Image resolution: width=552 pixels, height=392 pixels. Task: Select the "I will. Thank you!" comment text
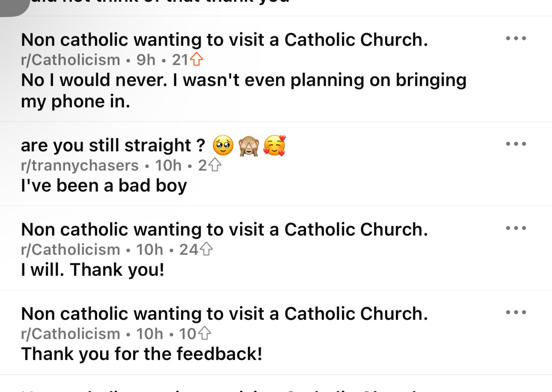[x=92, y=270]
